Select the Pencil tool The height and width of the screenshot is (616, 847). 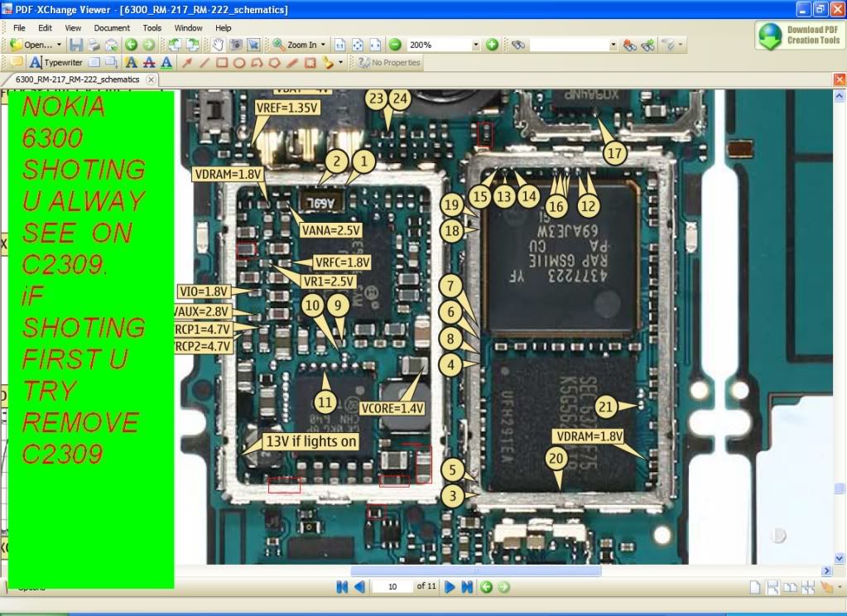coord(292,63)
